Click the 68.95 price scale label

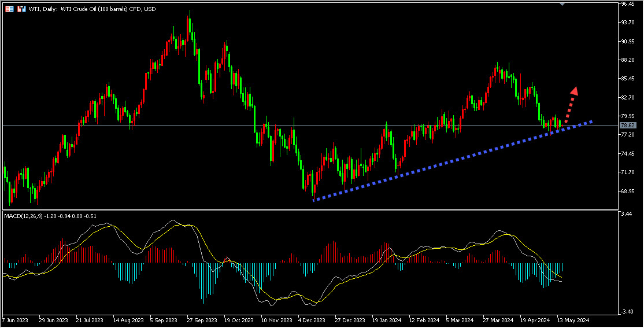tap(628, 191)
